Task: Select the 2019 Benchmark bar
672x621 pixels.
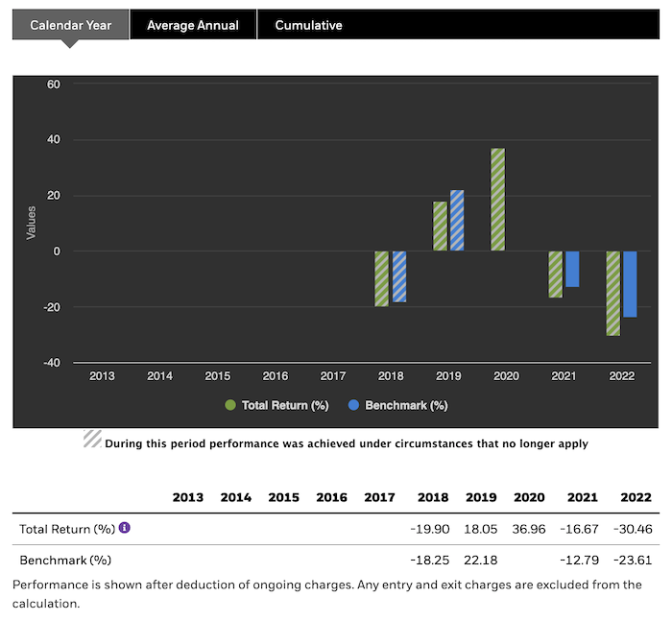Action: pos(457,221)
